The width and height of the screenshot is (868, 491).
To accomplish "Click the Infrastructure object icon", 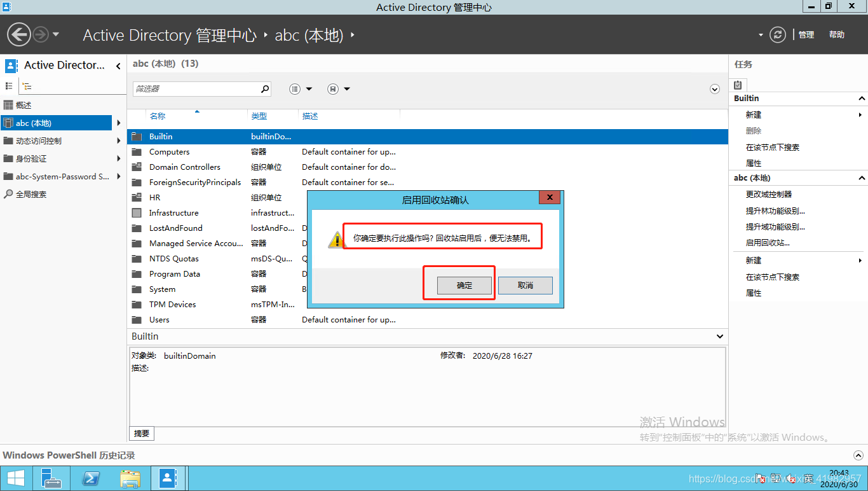I will (x=137, y=213).
